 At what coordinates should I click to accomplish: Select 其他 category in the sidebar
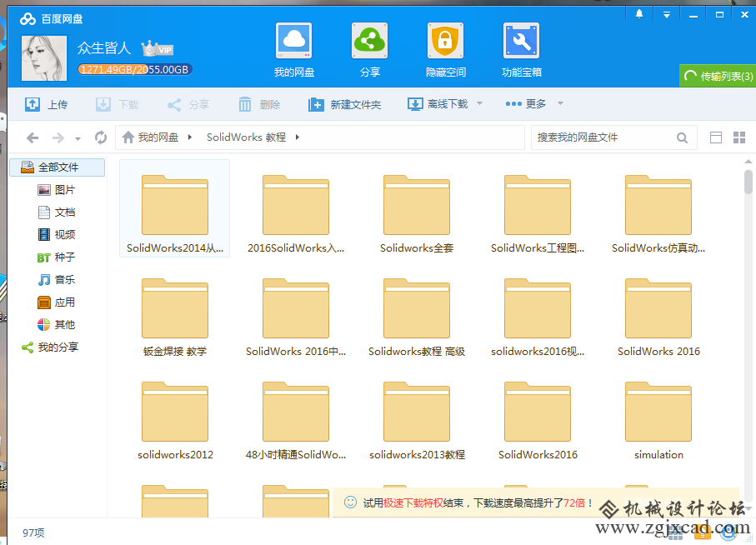point(57,325)
